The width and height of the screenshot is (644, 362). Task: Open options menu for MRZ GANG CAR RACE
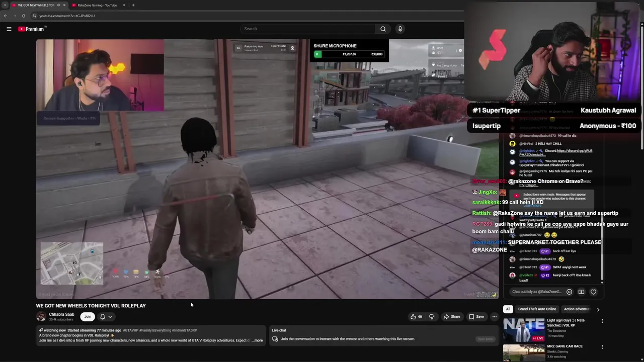[x=602, y=347]
